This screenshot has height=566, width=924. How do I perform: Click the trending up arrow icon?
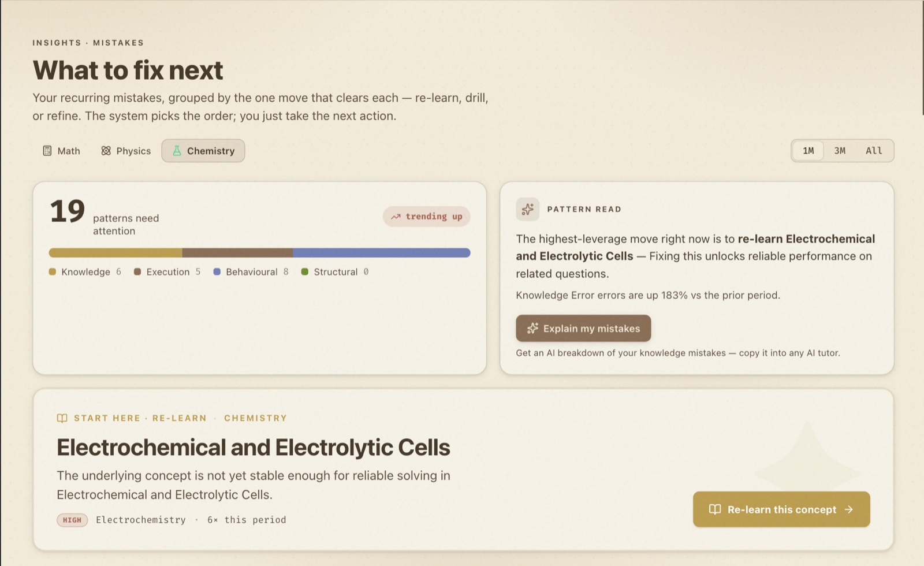point(396,217)
